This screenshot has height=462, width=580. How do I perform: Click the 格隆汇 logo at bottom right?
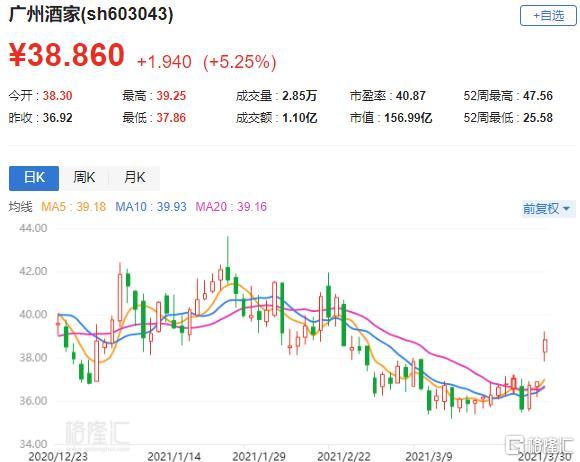point(541,445)
